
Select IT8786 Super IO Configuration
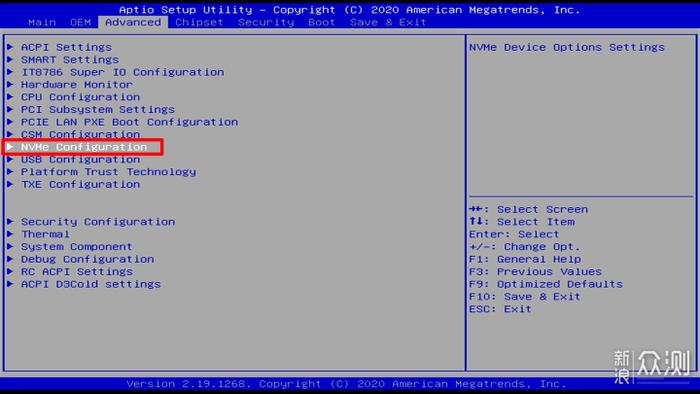pyautogui.click(x=122, y=72)
